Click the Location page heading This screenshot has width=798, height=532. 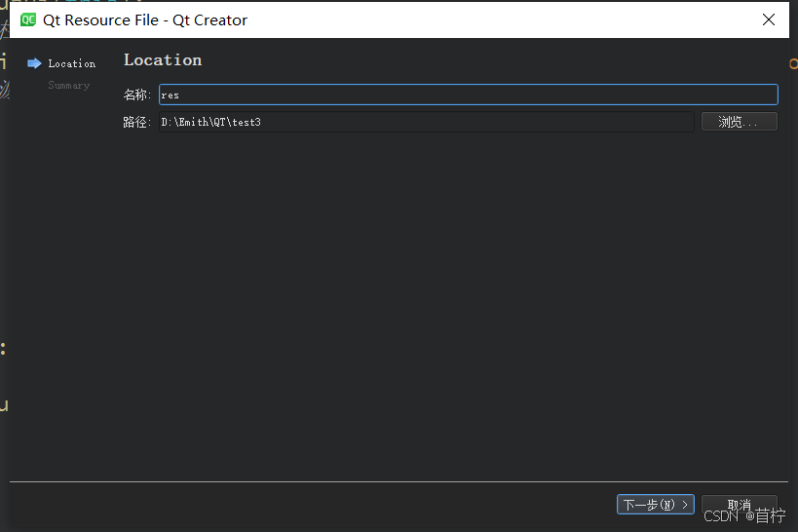point(163,60)
